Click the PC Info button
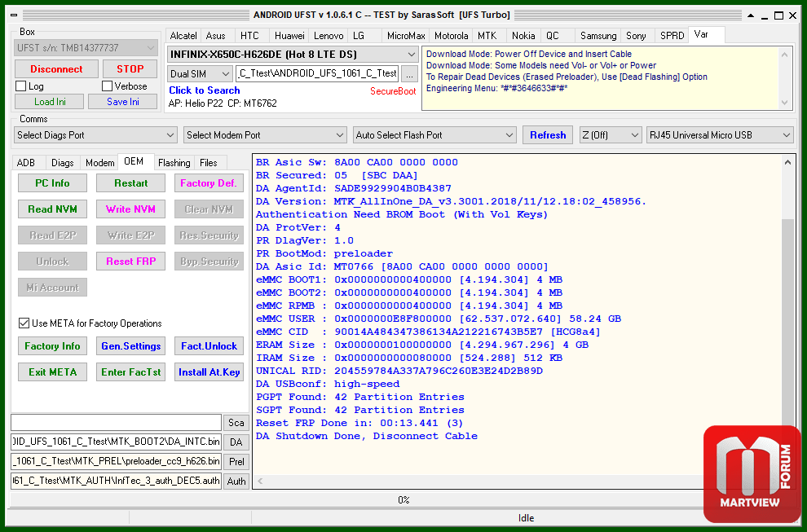807x532 pixels. coord(52,183)
